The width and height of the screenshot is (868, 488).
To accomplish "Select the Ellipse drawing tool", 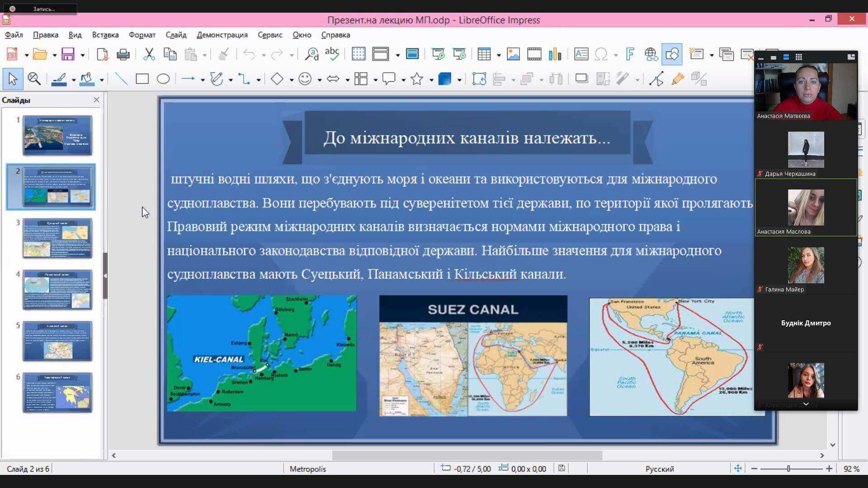I will (163, 79).
